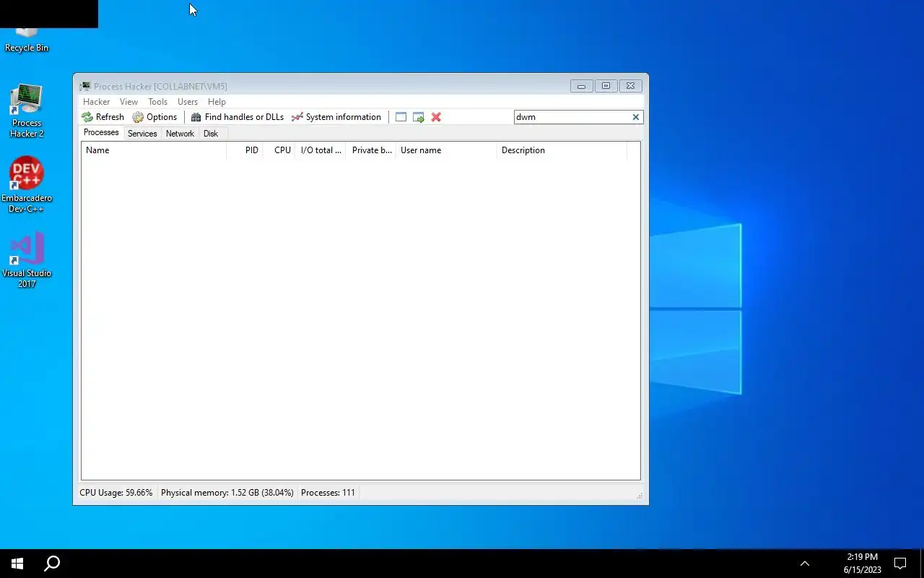Screen dimensions: 924x578
Task: Click the Process Hacker title bar icon
Action: pyautogui.click(x=85, y=87)
